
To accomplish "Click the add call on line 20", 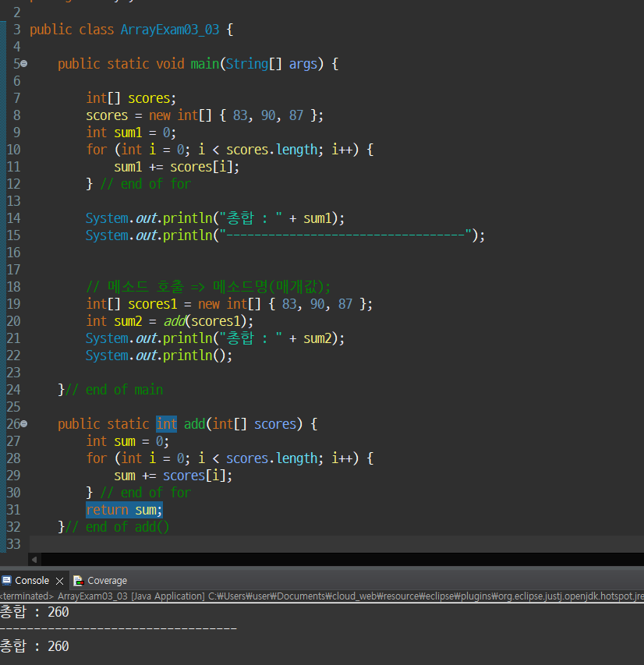I will click(x=175, y=321).
